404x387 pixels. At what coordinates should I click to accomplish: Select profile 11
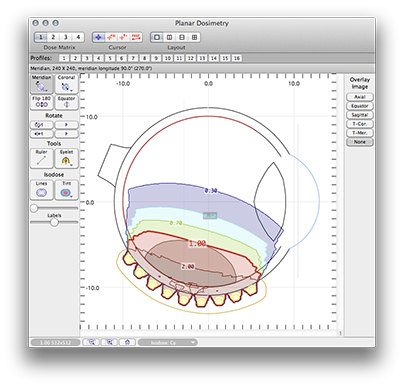(179, 58)
